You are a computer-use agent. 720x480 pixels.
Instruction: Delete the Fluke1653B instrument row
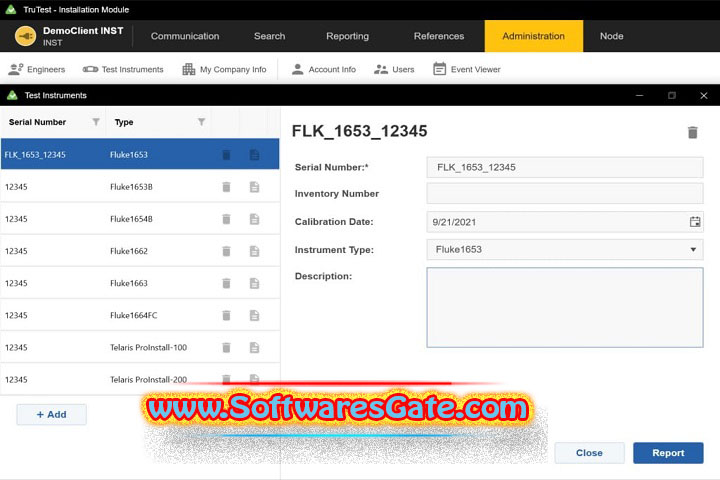226,187
